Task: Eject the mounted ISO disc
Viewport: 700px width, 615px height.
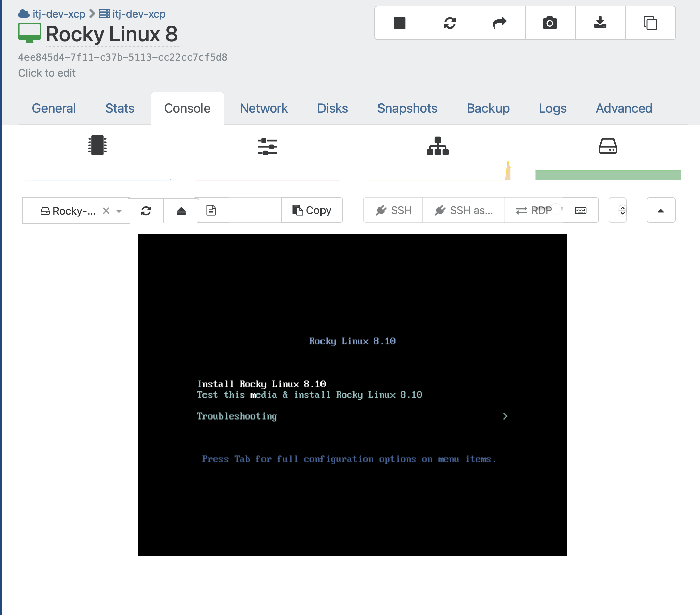Action: 181,210
